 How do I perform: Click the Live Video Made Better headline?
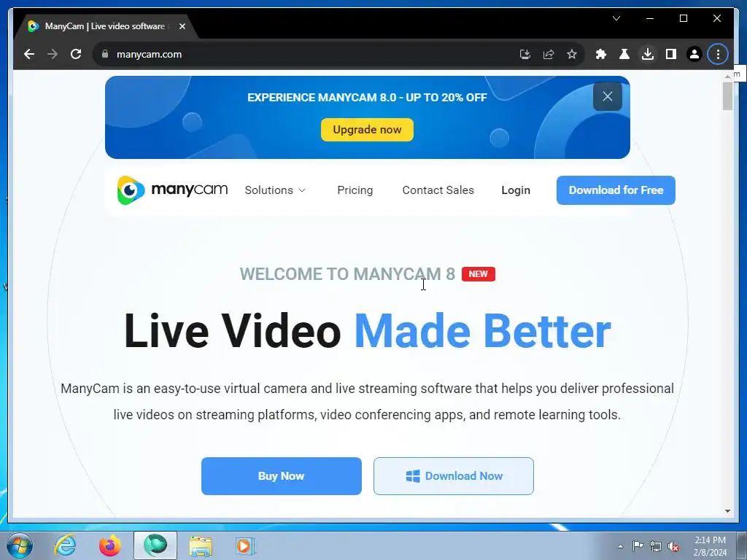(x=368, y=331)
